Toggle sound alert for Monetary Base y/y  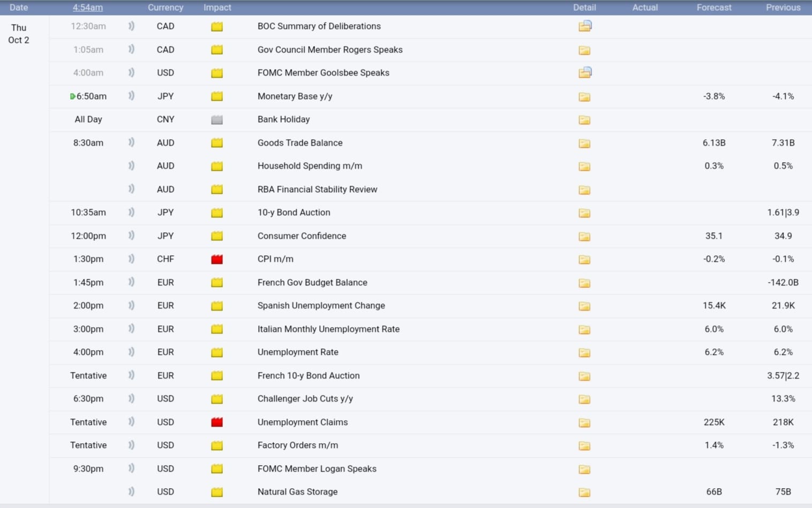point(131,96)
